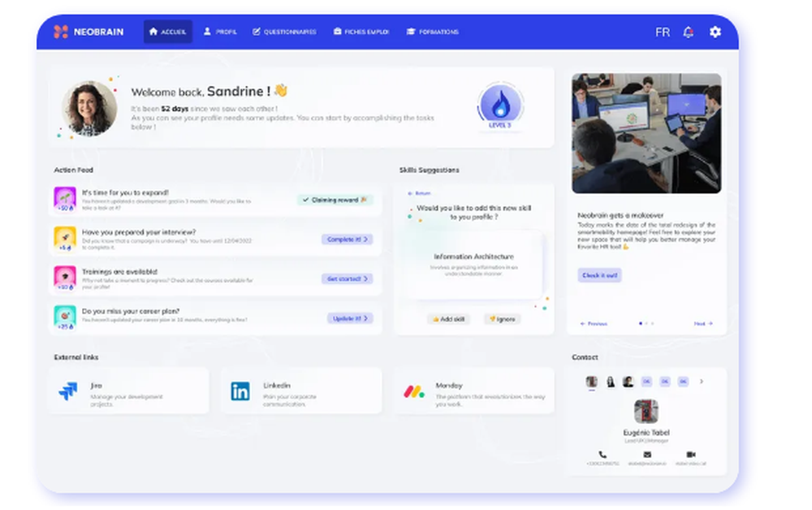812x510 pixels.
Task: Open the Jira external link icon
Action: pos(68,391)
